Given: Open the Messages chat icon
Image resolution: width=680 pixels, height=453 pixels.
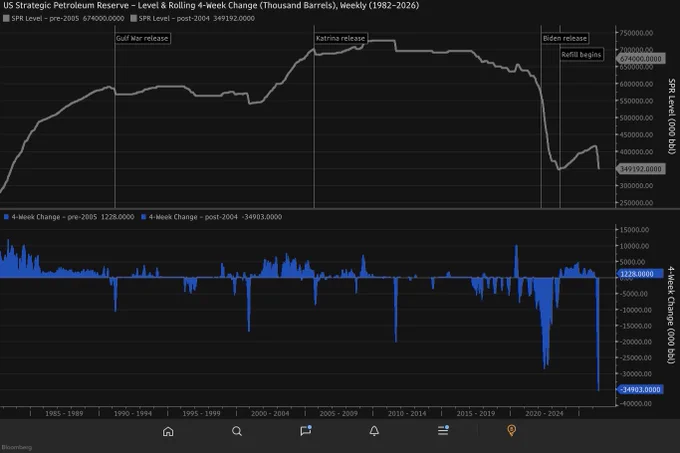Looking at the screenshot, I should (306, 430).
